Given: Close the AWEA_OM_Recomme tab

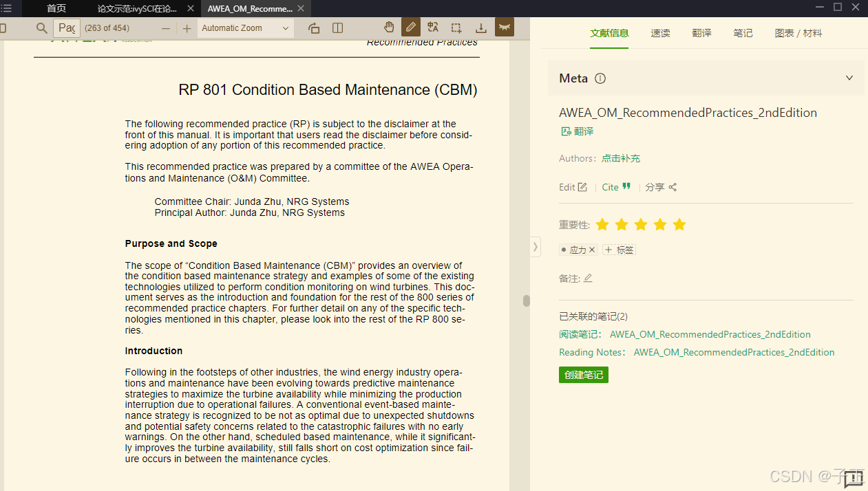Looking at the screenshot, I should [301, 9].
